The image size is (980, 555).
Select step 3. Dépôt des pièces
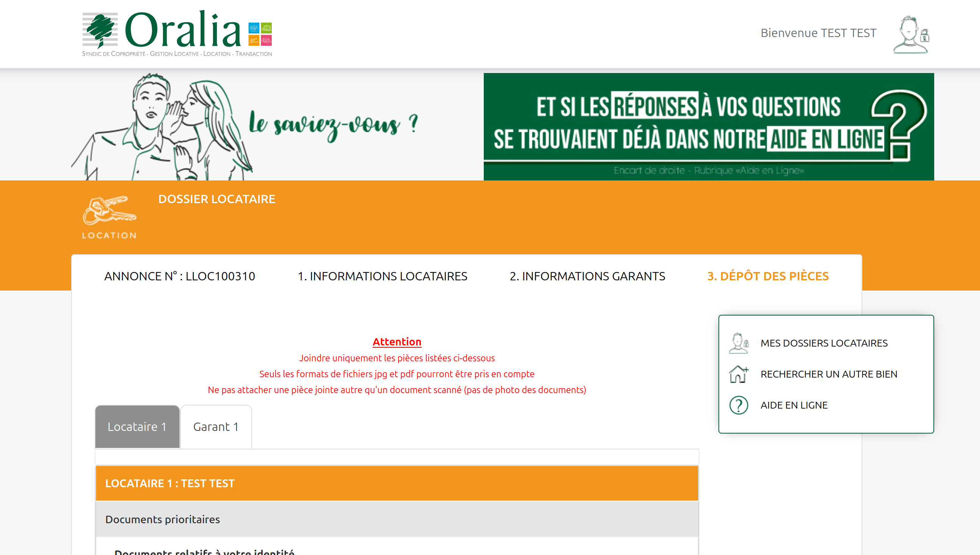pyautogui.click(x=768, y=276)
